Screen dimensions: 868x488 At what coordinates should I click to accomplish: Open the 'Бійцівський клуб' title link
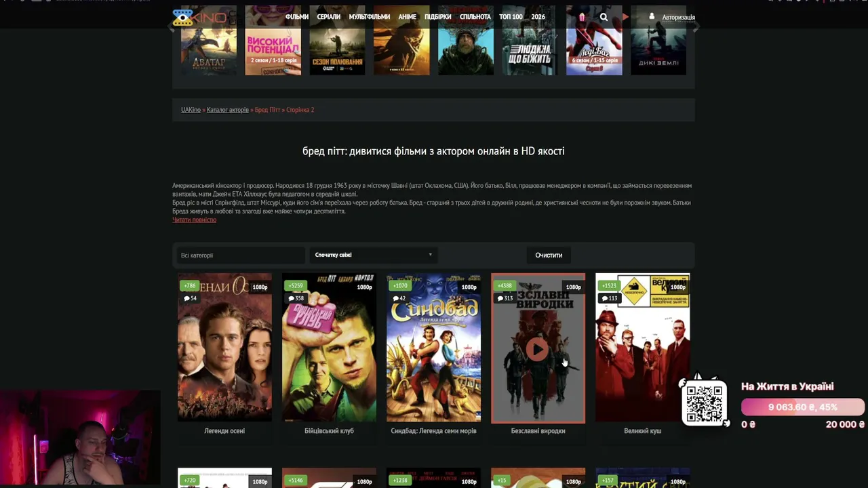329,430
